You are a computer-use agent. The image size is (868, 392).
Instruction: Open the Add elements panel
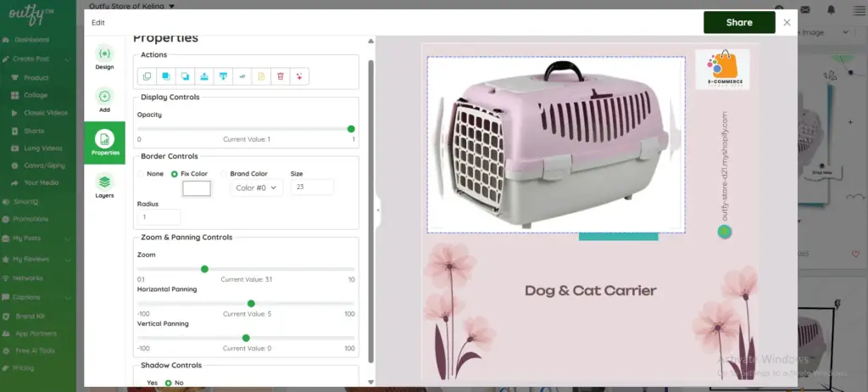104,100
